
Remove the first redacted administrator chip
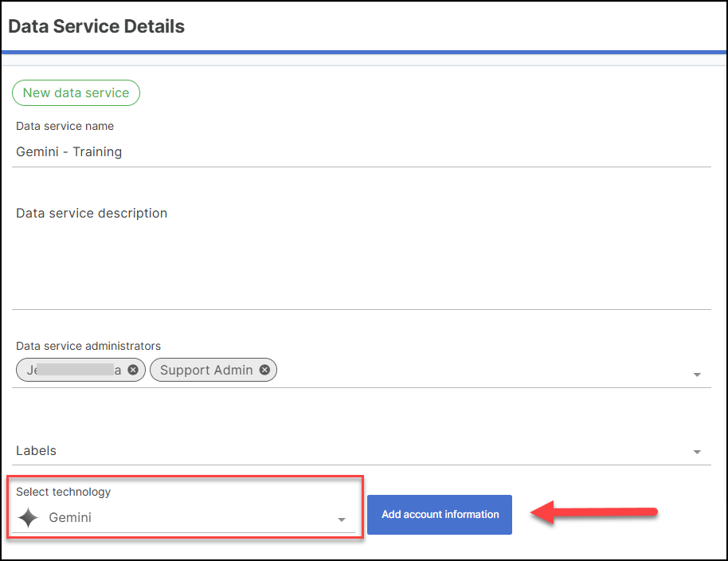coord(133,370)
